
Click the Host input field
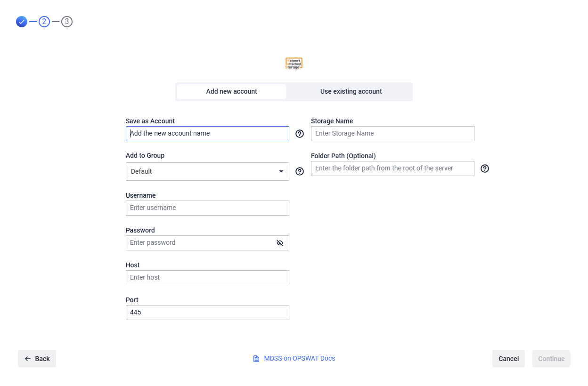tap(207, 278)
